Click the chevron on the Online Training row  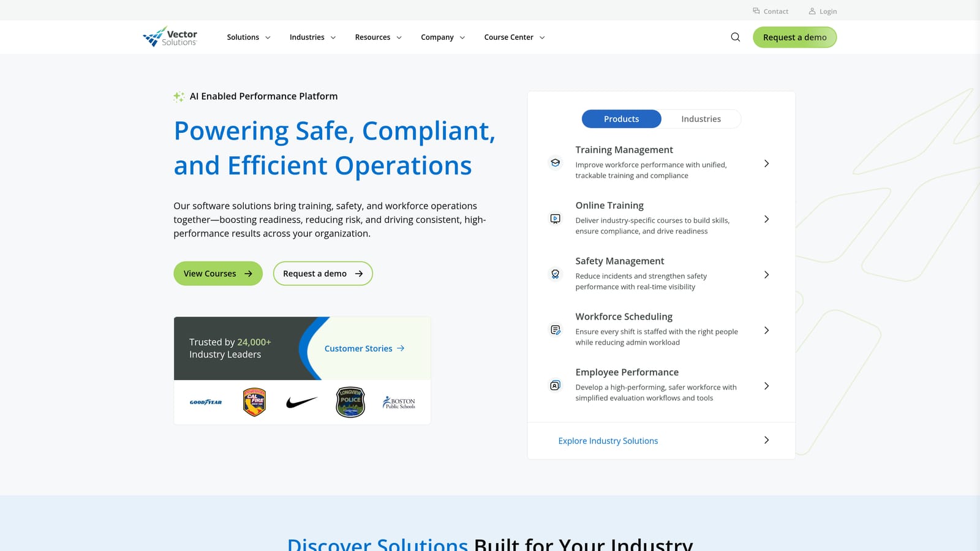coord(766,219)
